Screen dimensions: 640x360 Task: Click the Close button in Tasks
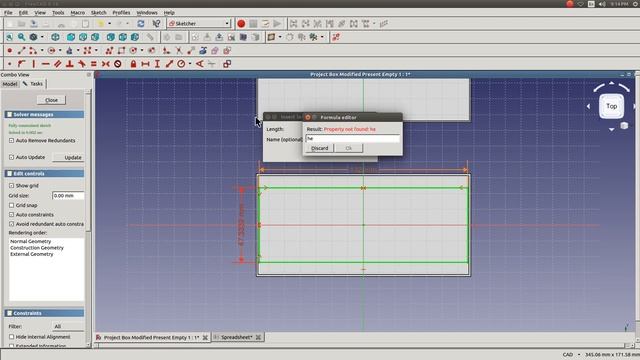[51, 100]
